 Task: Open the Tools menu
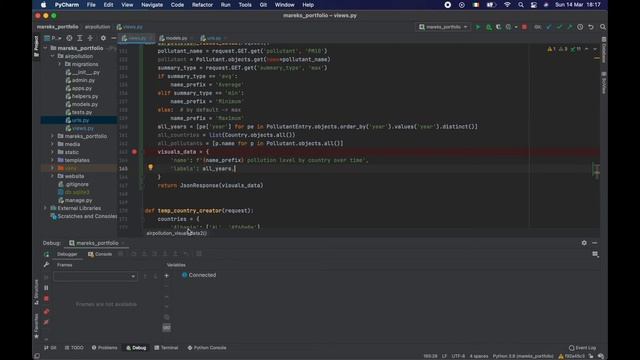(x=245, y=5)
